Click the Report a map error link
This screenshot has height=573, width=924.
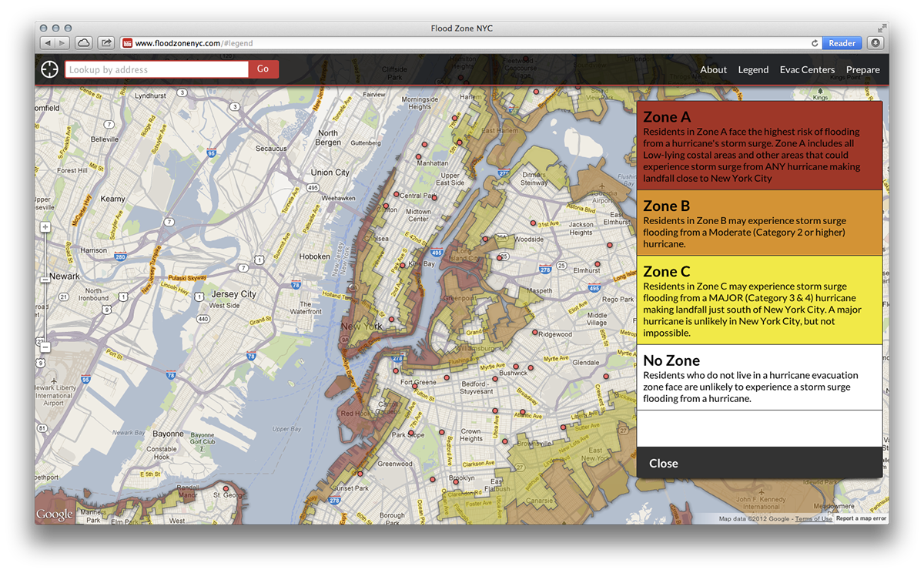coord(862,519)
